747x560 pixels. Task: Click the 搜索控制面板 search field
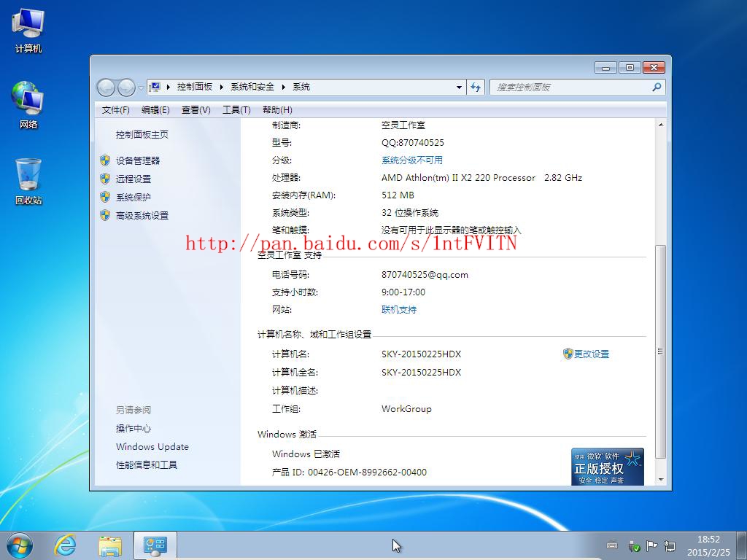pyautogui.click(x=570, y=87)
